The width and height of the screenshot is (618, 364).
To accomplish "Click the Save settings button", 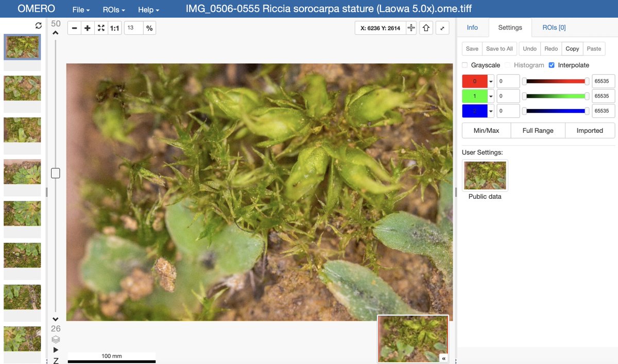I will point(472,48).
